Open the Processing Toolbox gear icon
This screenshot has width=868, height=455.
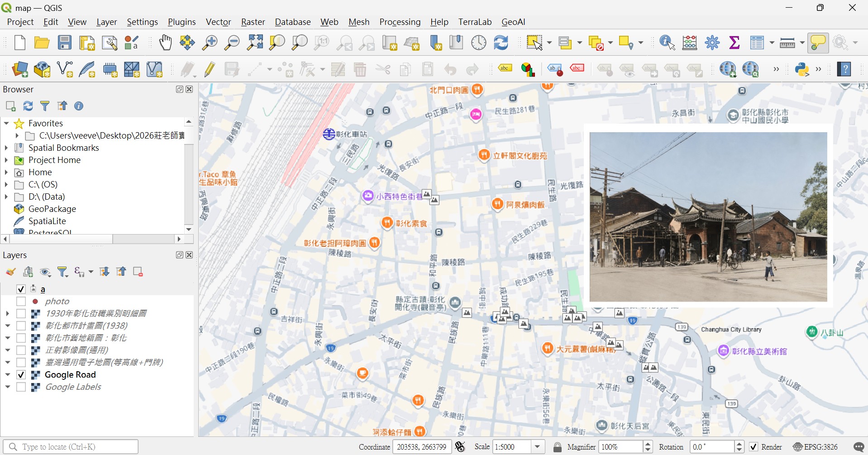pyautogui.click(x=712, y=43)
